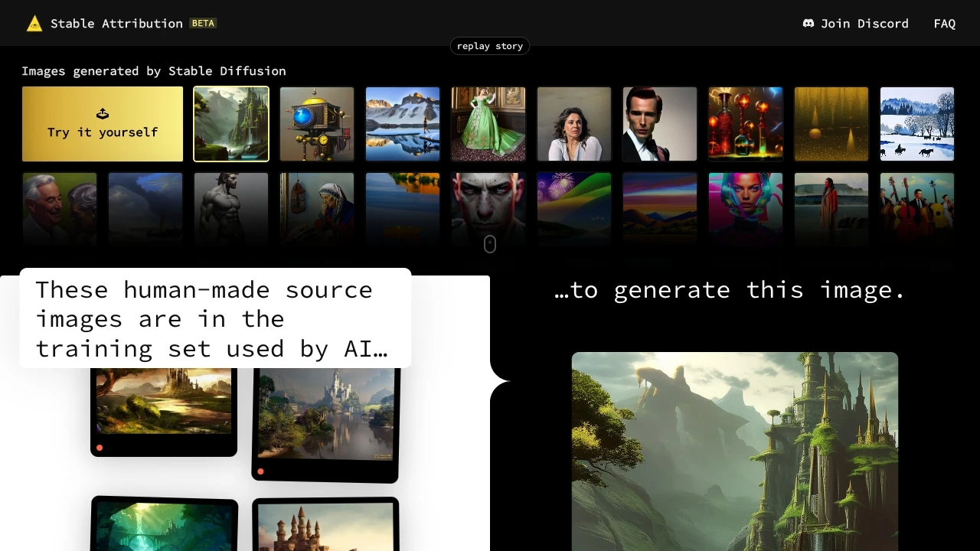The width and height of the screenshot is (980, 551).
Task: Click the yellow pyramid eye logo
Action: pyautogui.click(x=34, y=23)
